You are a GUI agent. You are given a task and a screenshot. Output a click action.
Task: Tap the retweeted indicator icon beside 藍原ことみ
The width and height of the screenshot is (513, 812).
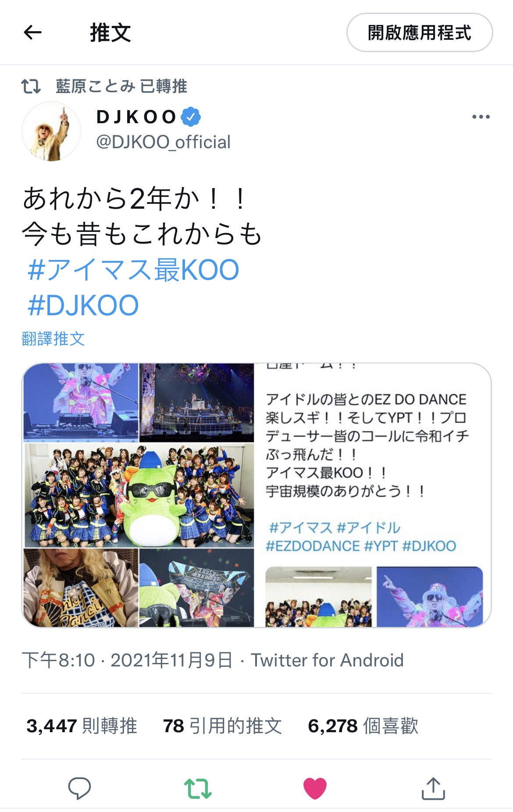[31, 86]
